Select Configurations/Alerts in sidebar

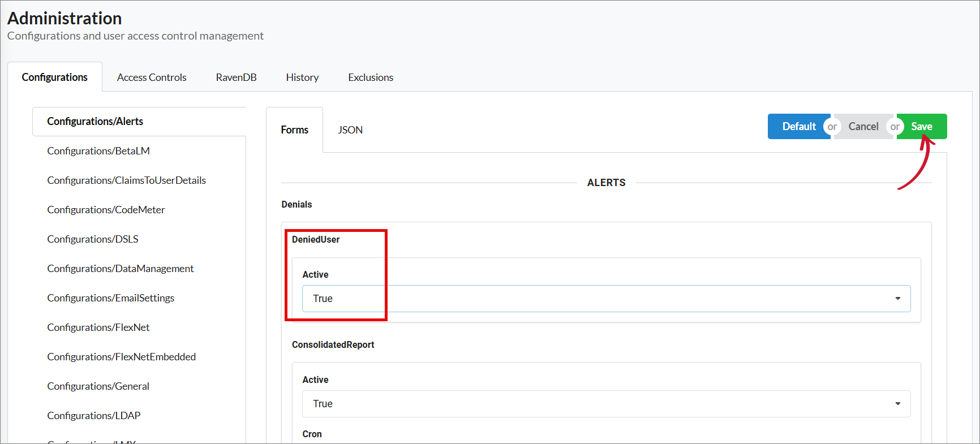click(139, 122)
